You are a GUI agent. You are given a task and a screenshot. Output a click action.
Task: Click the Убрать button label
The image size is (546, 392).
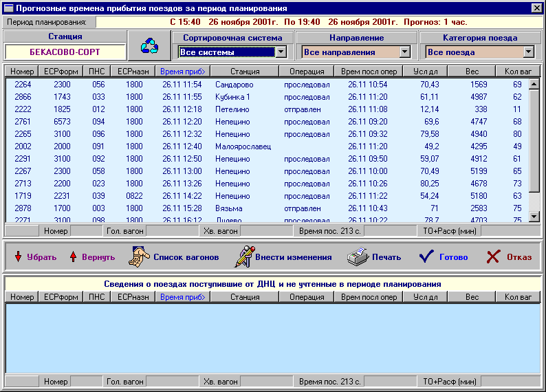[x=42, y=257]
